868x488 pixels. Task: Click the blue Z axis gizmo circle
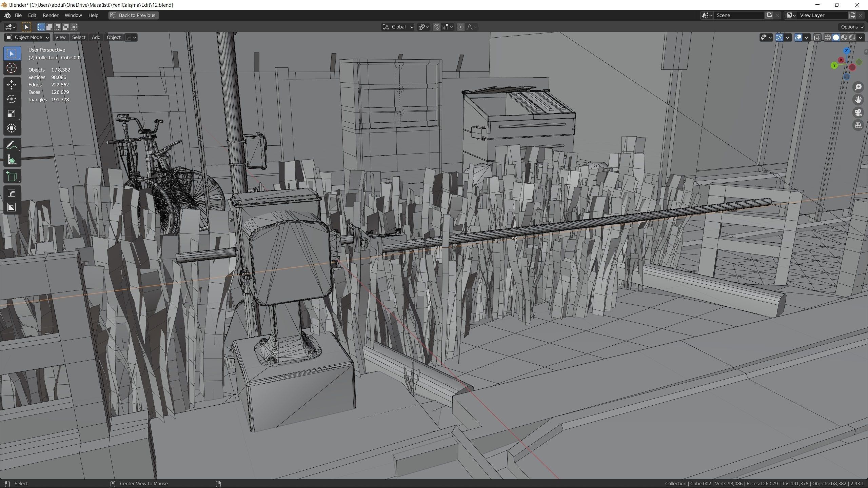coord(846,50)
